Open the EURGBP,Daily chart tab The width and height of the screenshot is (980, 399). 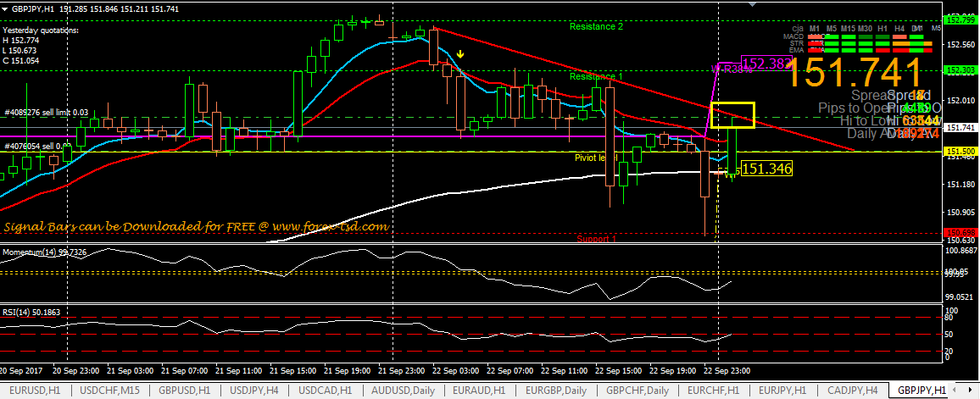[x=557, y=390]
